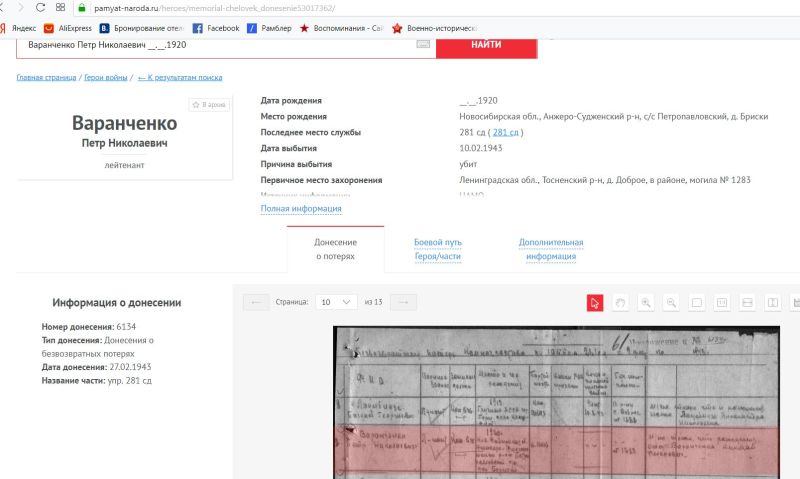Open the Яндекс bookmark
This screenshot has height=479, width=800.
[18, 28]
